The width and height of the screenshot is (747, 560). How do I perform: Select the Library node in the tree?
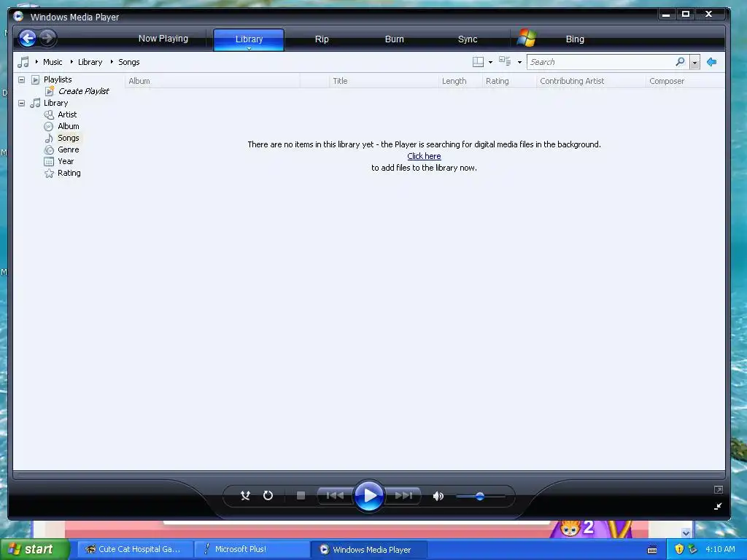coord(55,103)
